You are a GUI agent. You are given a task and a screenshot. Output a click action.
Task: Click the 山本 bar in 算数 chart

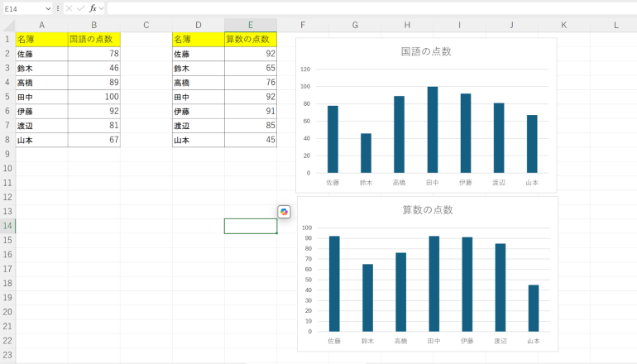pos(534,308)
